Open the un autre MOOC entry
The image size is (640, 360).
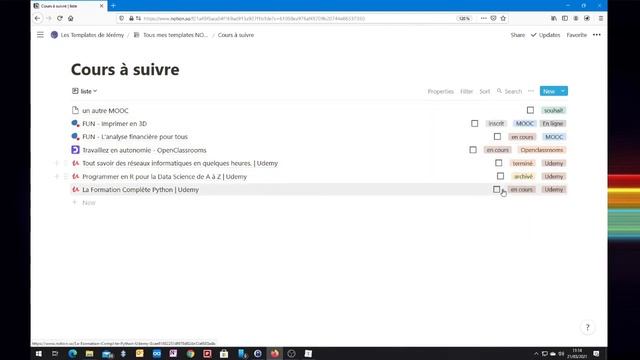[105, 110]
